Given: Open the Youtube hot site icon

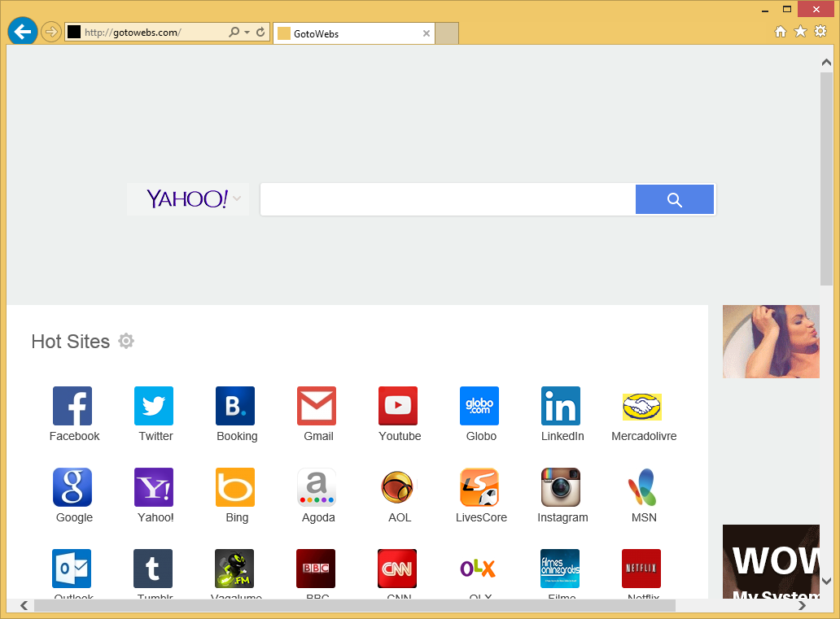Looking at the screenshot, I should (x=398, y=406).
